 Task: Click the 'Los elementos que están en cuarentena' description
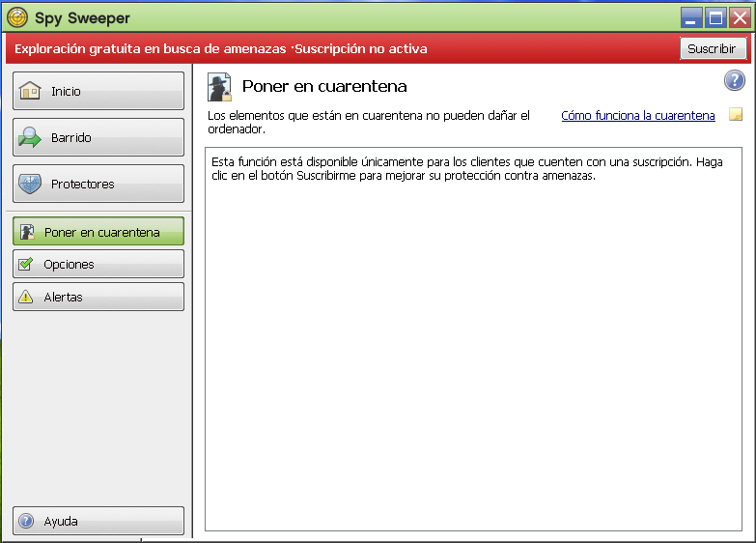pos(369,122)
